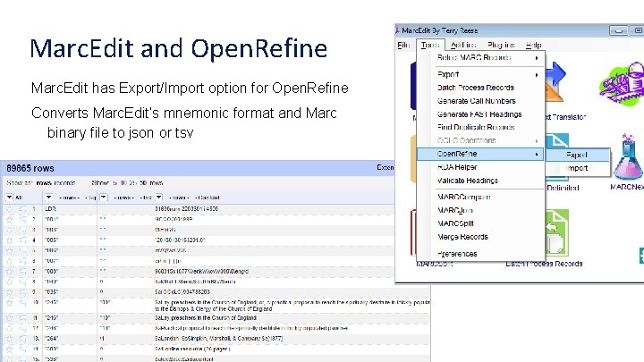Flag row 1 with the LDR tag
The width and height of the screenshot is (644, 362).
22,209
